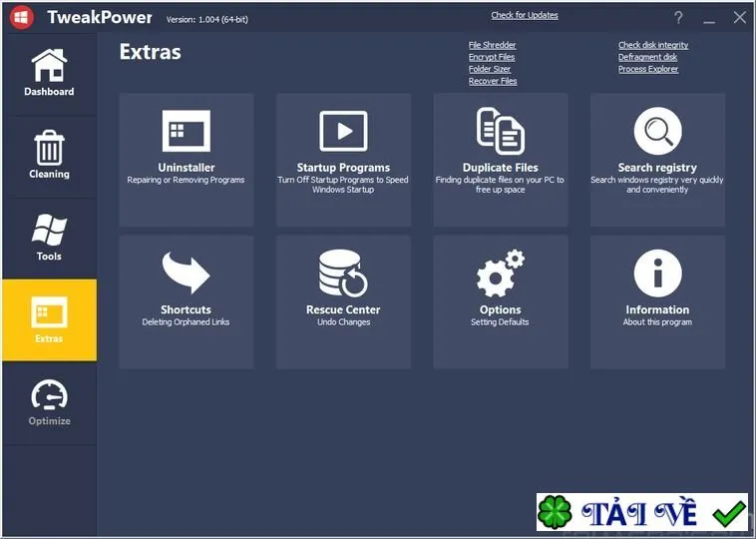Click the Shortcuts curved arrow icon
The image size is (756, 539).
click(187, 272)
